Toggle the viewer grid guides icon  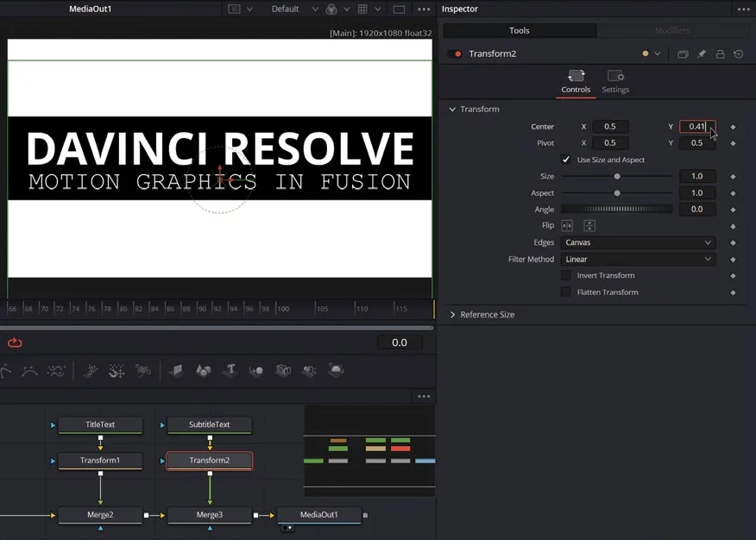362,9
